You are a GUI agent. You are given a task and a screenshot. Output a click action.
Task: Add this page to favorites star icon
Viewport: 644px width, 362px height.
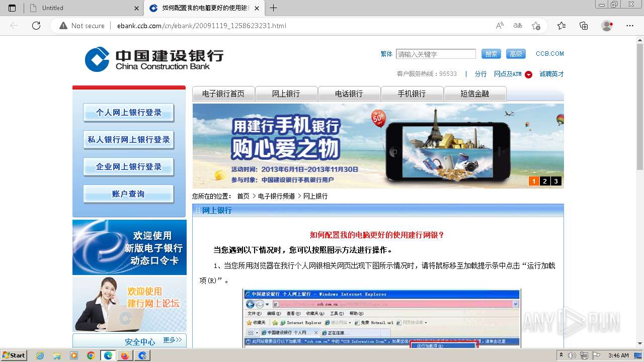click(x=536, y=26)
